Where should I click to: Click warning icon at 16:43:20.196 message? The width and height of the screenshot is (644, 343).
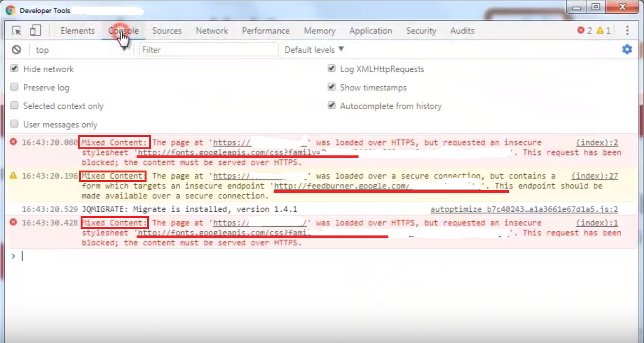(x=13, y=176)
